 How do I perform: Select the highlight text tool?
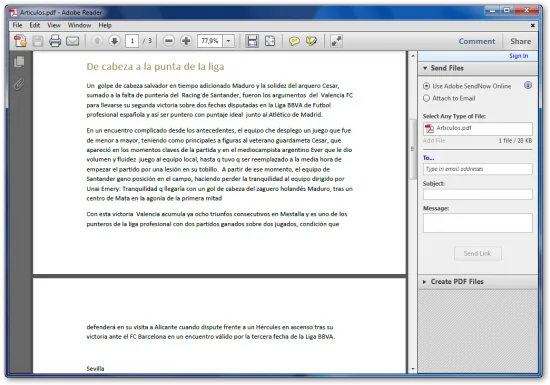pos(311,41)
